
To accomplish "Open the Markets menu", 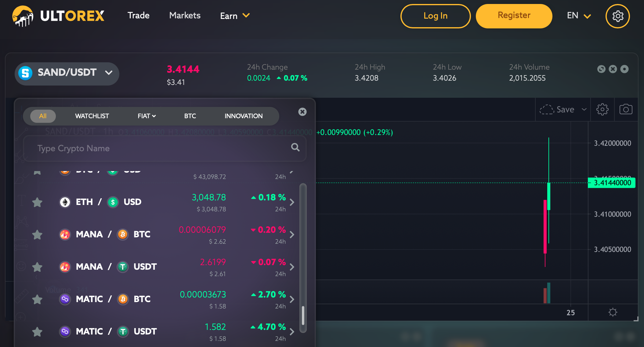I will pos(185,15).
